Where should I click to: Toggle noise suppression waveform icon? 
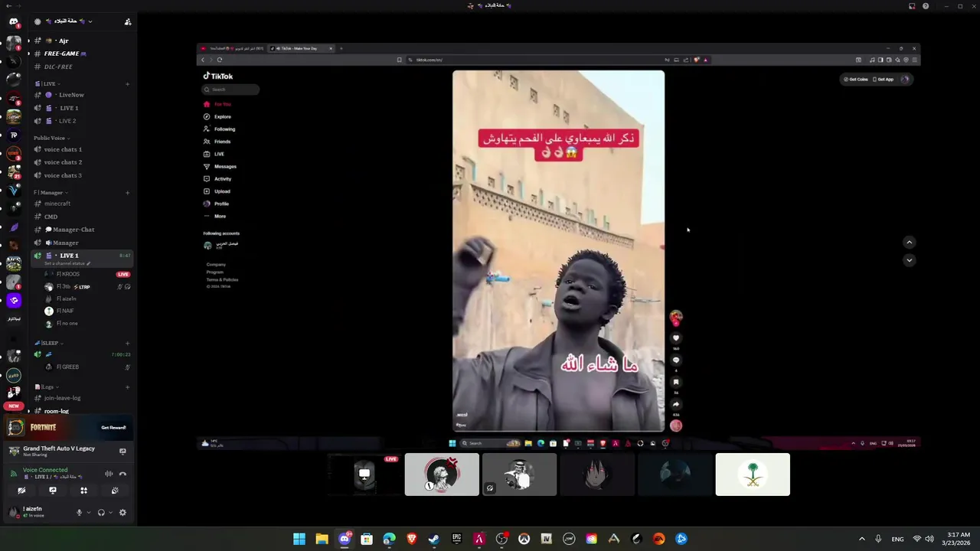[x=109, y=474]
